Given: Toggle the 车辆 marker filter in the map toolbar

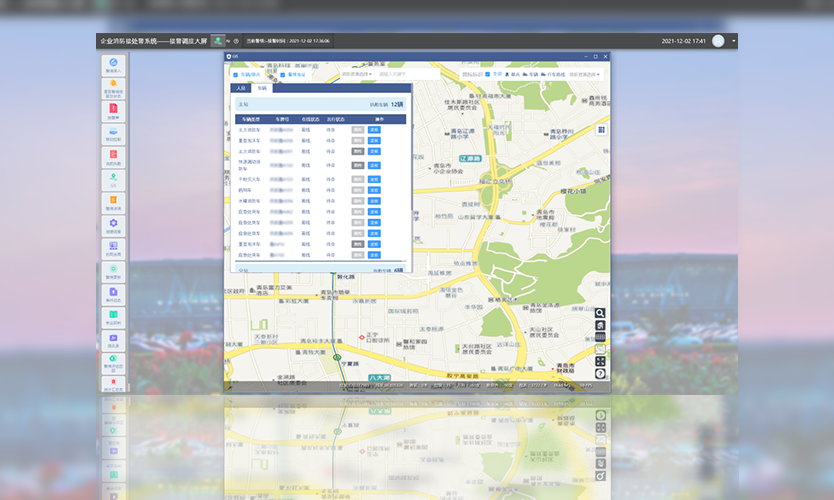Looking at the screenshot, I should point(530,74).
